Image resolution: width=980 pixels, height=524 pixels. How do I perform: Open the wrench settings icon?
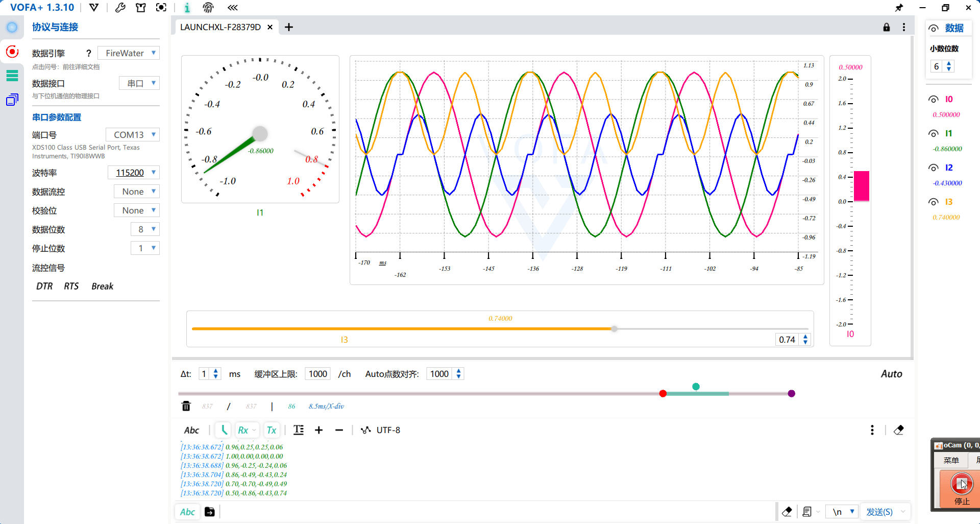pyautogui.click(x=120, y=8)
